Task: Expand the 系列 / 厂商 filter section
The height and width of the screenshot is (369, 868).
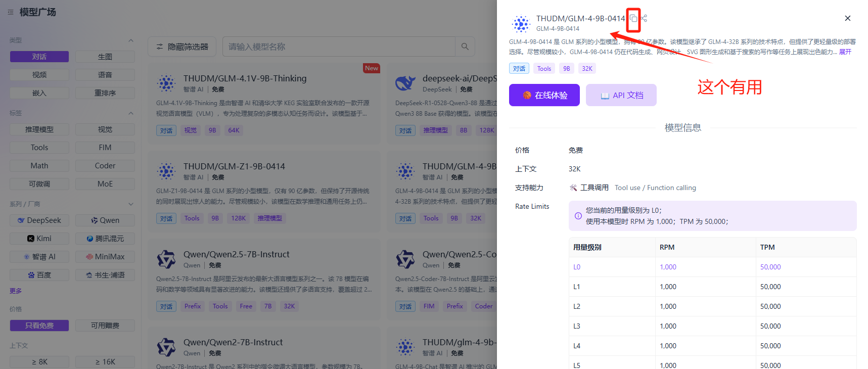Action: click(x=131, y=204)
